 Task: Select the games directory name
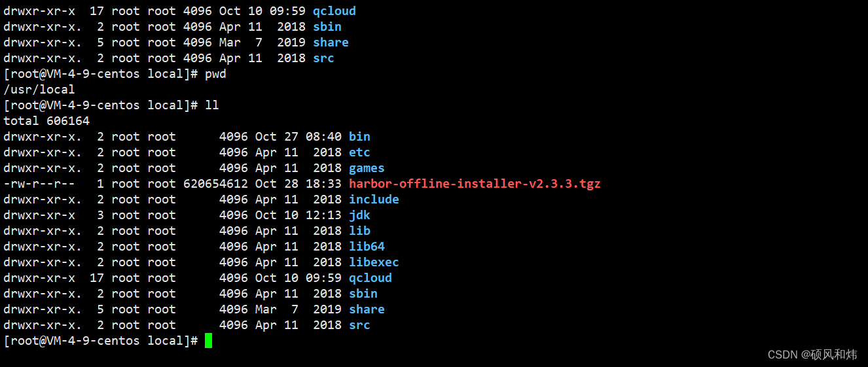(x=367, y=168)
